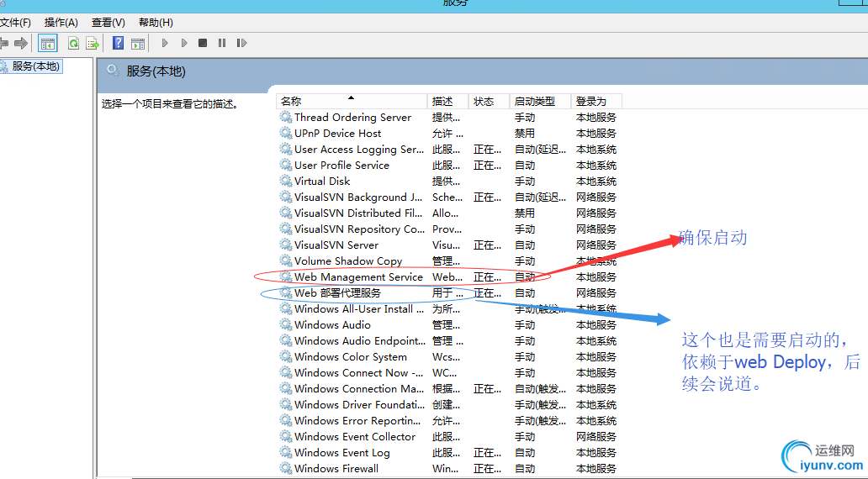Sort by the 登录为 column header
868x479 pixels.
[597, 101]
